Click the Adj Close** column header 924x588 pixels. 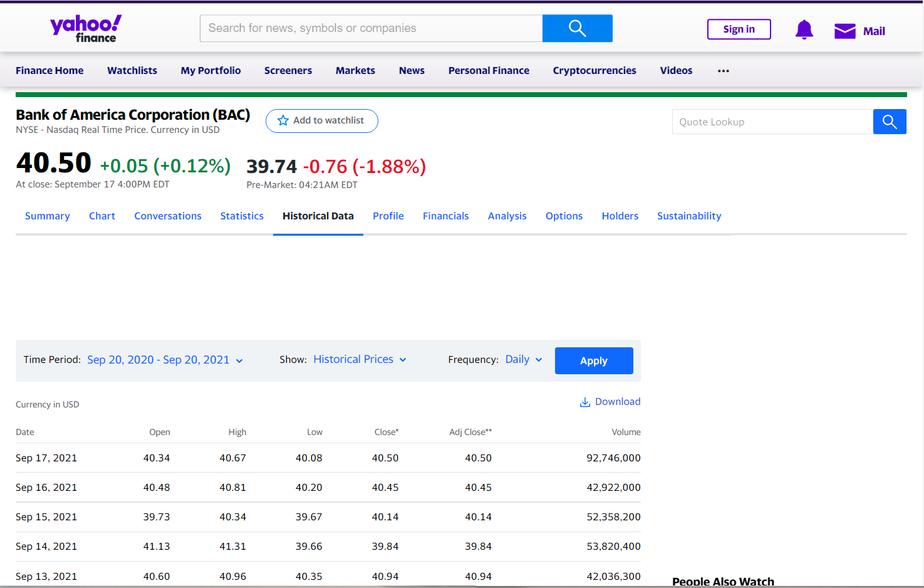pyautogui.click(x=470, y=432)
